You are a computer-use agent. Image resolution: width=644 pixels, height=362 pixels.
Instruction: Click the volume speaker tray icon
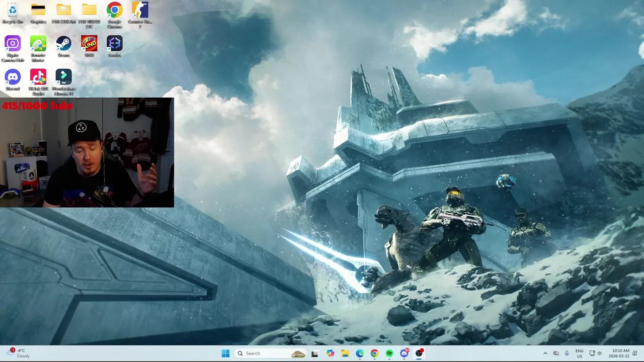[x=600, y=353]
